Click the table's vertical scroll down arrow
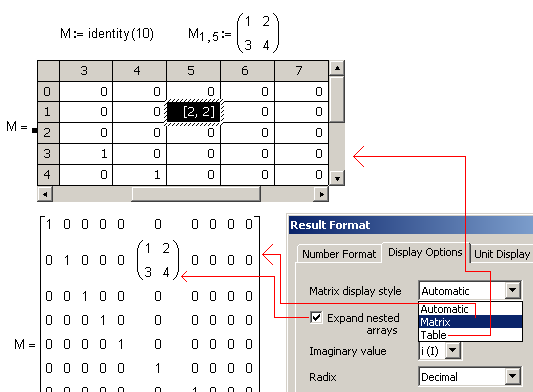This screenshot has height=392, width=533. click(x=337, y=178)
